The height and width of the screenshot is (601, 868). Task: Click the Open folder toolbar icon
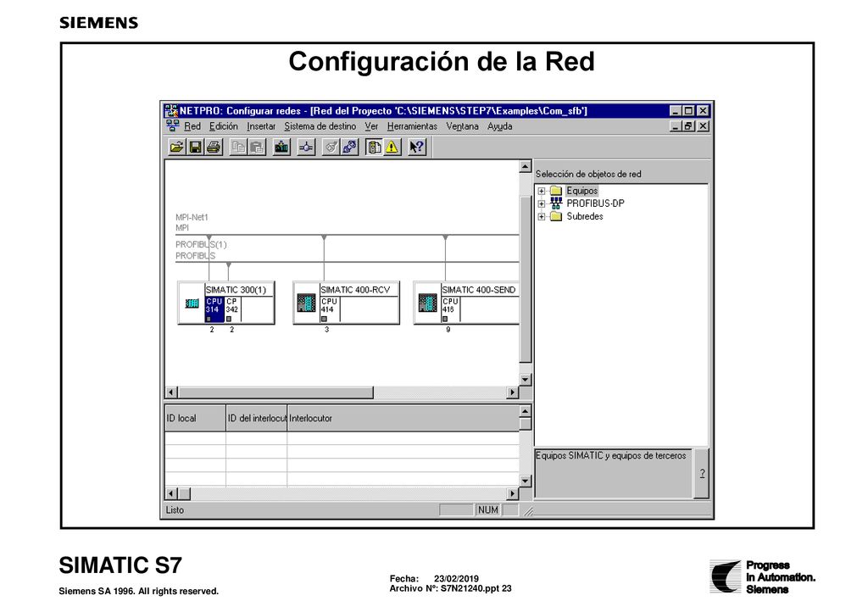177,147
